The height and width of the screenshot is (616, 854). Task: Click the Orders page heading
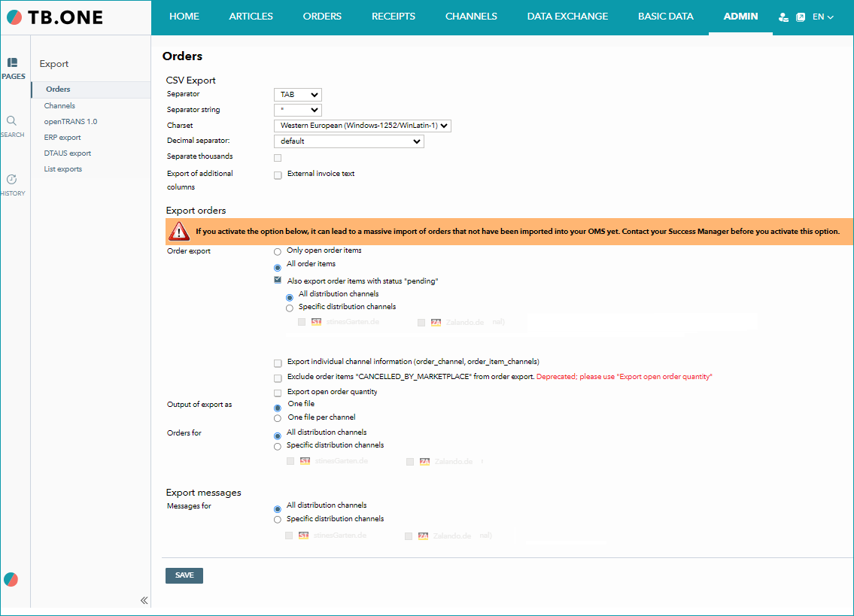(182, 56)
